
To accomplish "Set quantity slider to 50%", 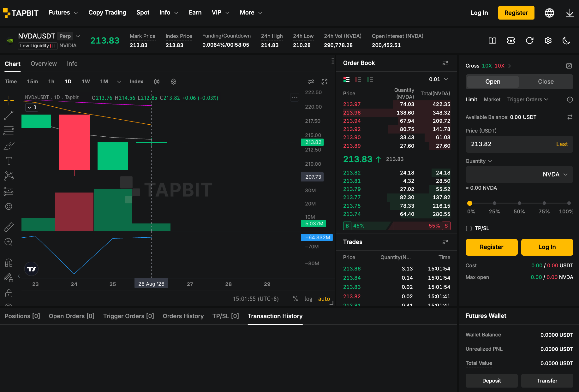I will 519,203.
